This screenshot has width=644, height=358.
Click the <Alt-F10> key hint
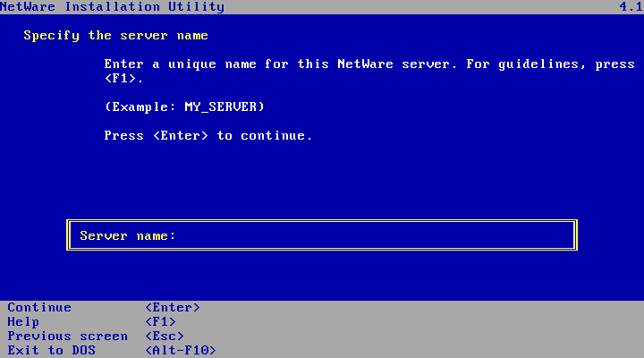181,351
